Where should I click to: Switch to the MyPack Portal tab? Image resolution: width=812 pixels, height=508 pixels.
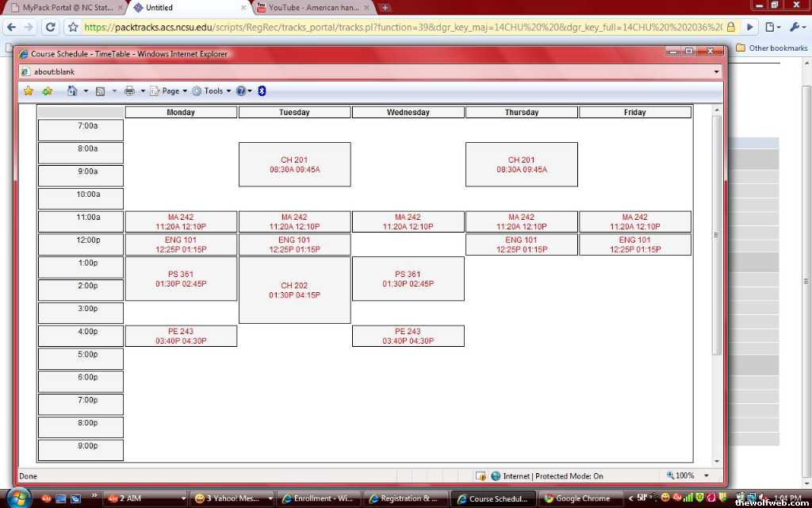pyautogui.click(x=62, y=8)
